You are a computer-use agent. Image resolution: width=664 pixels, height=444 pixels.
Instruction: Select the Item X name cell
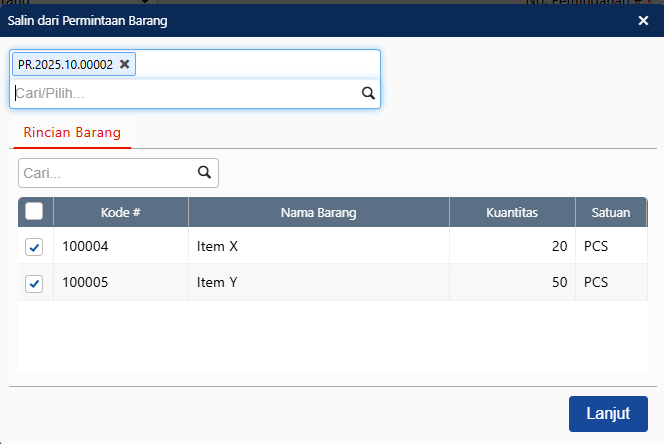click(x=318, y=246)
